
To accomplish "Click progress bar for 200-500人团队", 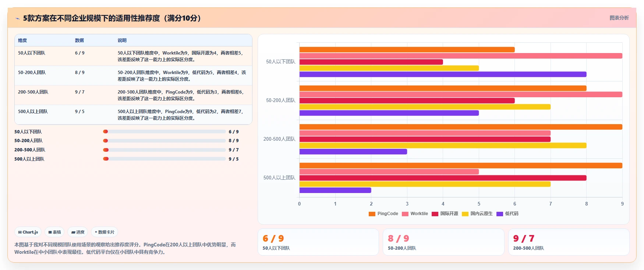I will (x=164, y=150).
